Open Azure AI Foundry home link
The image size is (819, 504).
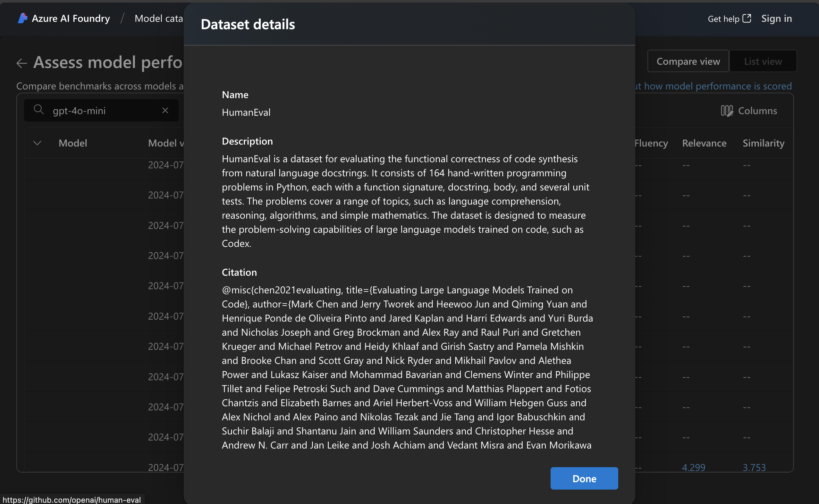point(71,18)
